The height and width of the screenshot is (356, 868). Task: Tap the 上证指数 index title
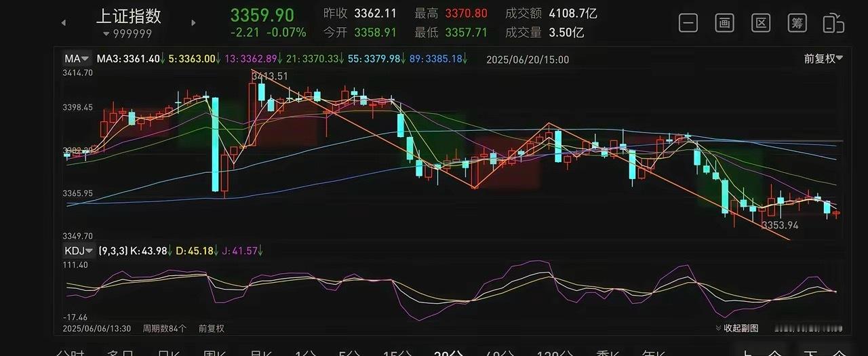[x=129, y=16]
